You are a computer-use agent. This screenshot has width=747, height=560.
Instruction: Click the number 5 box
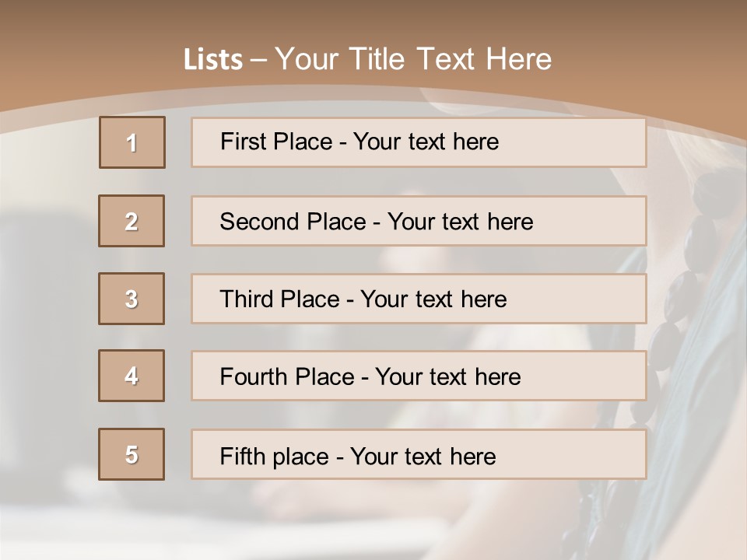click(132, 454)
